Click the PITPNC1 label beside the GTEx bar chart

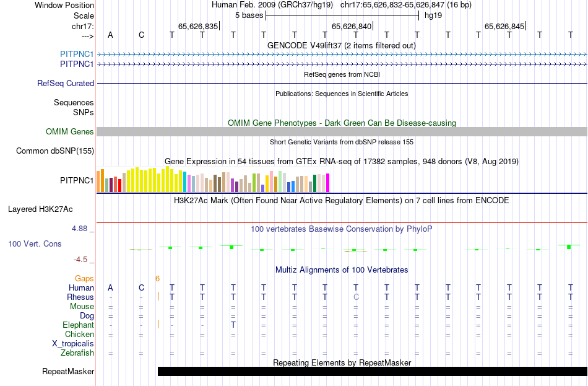coord(77,181)
